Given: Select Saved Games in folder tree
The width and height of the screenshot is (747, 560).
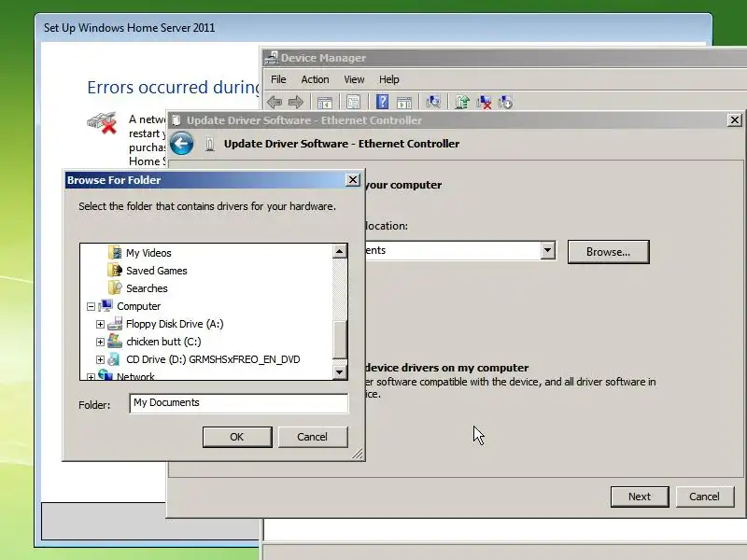Looking at the screenshot, I should [157, 271].
